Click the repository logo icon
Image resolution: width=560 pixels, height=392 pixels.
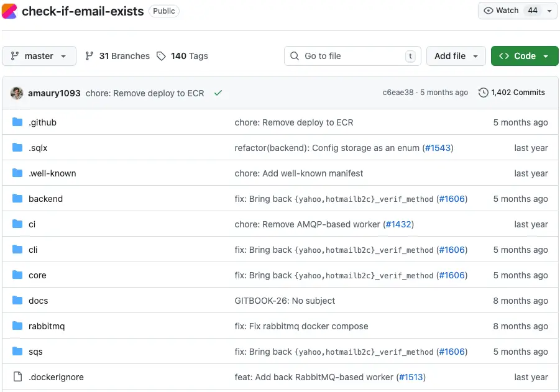coord(9,11)
